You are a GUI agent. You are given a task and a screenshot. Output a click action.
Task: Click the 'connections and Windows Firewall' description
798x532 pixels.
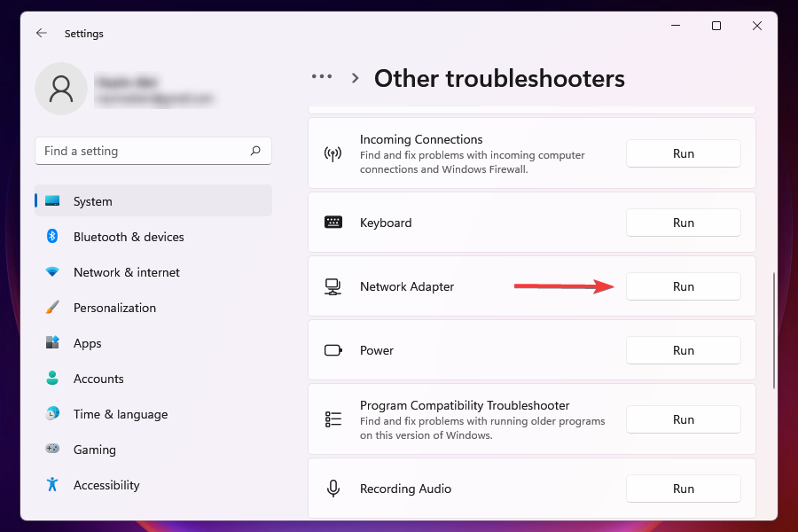pyautogui.click(x=443, y=169)
